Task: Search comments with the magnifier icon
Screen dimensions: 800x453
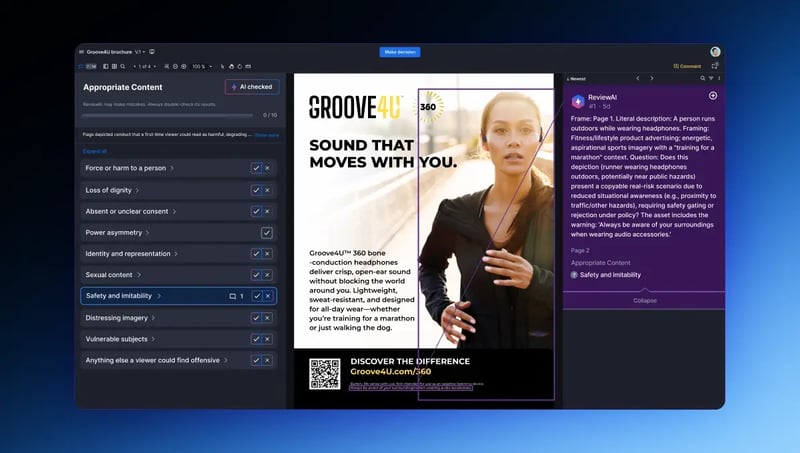Action: point(703,79)
